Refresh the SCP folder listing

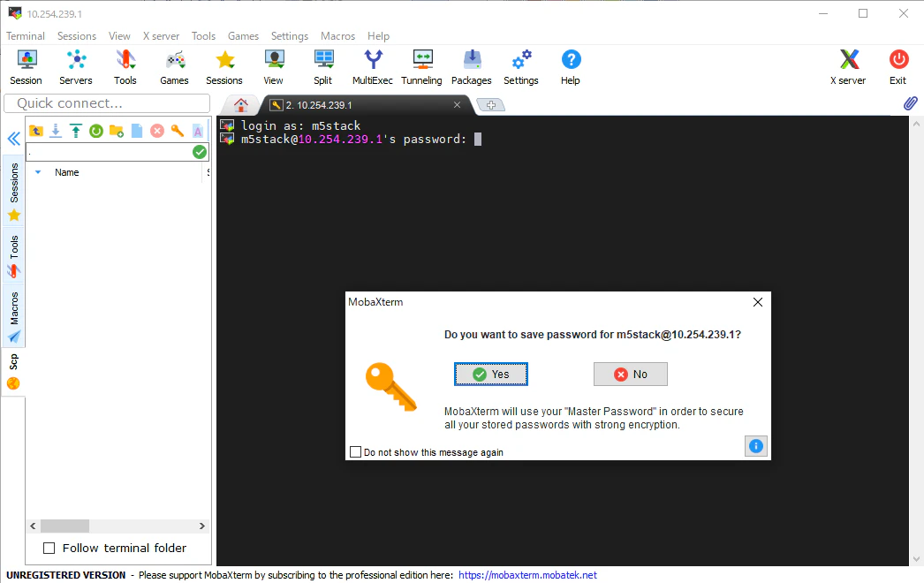(x=96, y=131)
